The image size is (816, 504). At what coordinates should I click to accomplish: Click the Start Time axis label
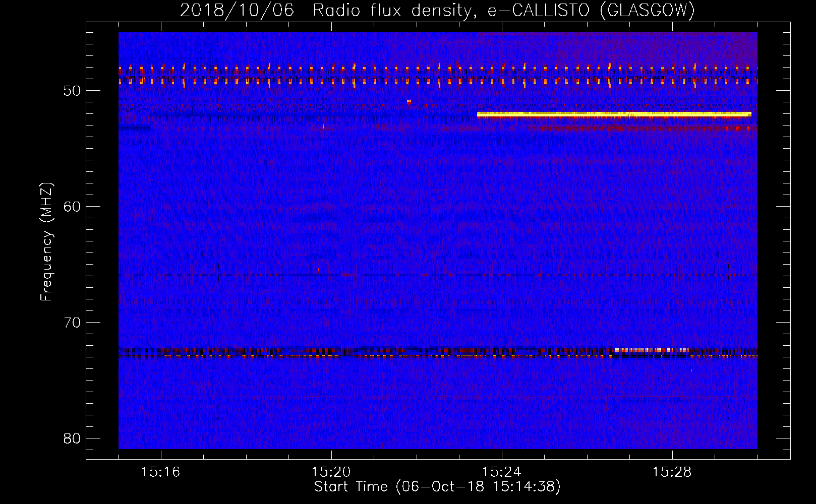(x=437, y=487)
